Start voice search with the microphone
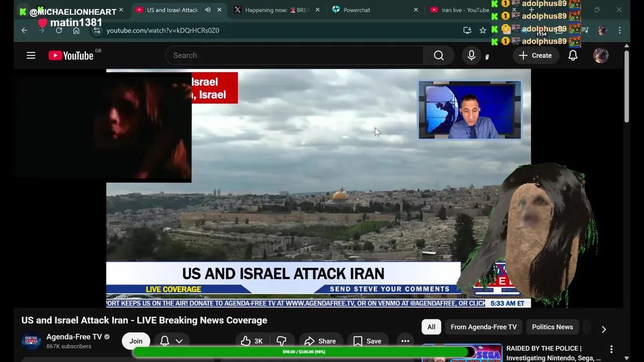Image resolution: width=644 pixels, height=362 pixels. point(471,55)
